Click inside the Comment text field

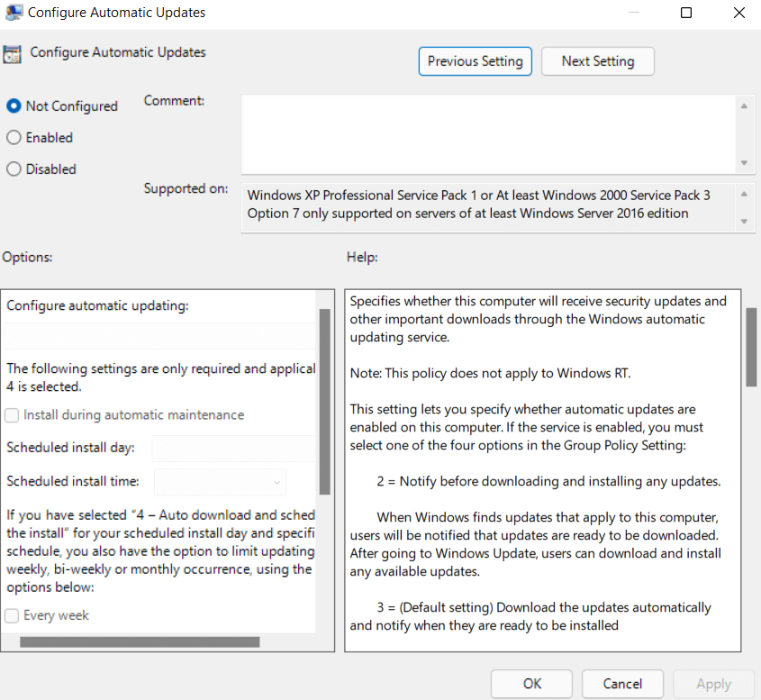tap(488, 133)
